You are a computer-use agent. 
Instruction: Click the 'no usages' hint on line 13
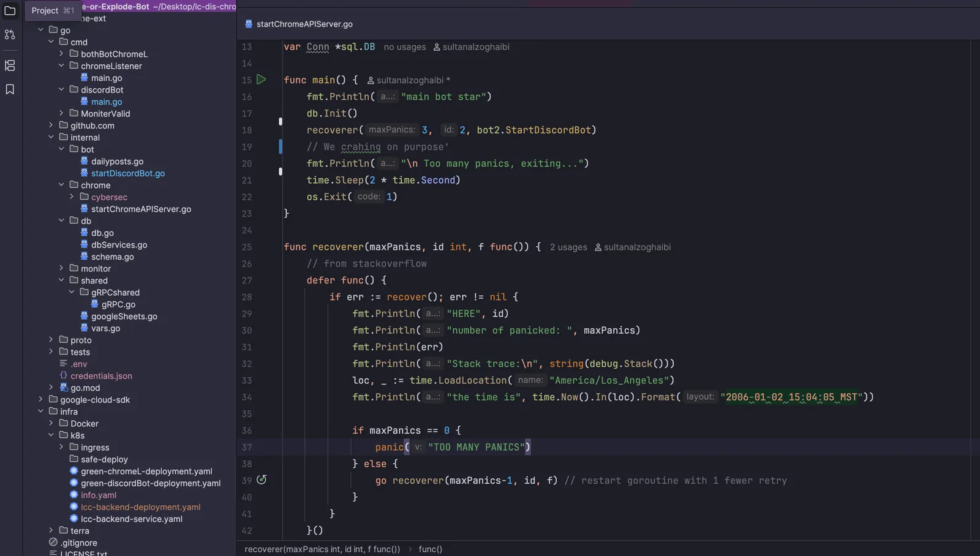click(405, 47)
